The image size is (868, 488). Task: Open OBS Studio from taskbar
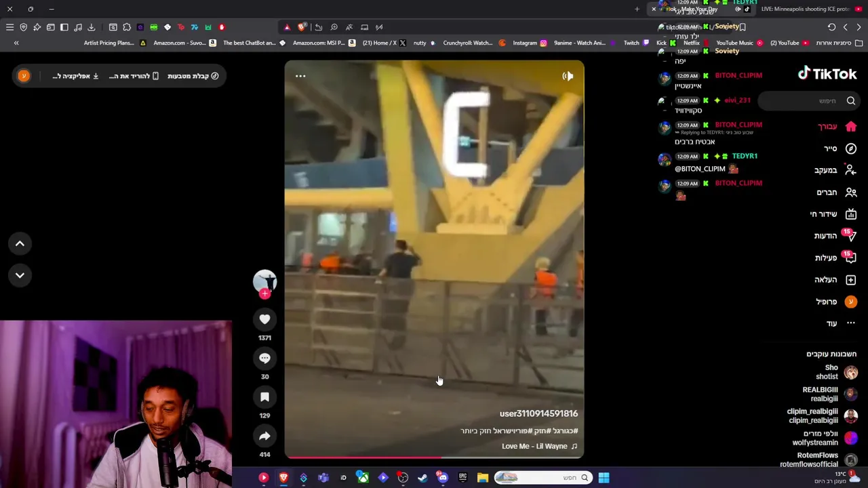click(x=403, y=478)
